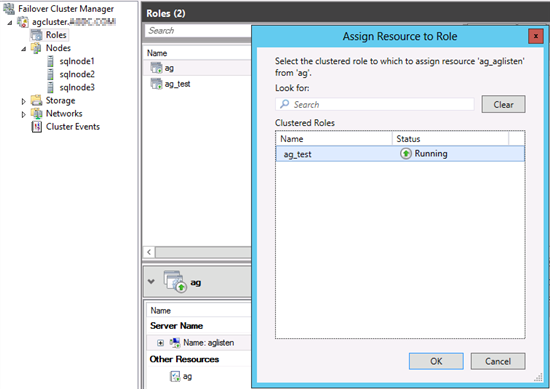
Task: Click the Roles icon in tree
Action: [x=36, y=35]
